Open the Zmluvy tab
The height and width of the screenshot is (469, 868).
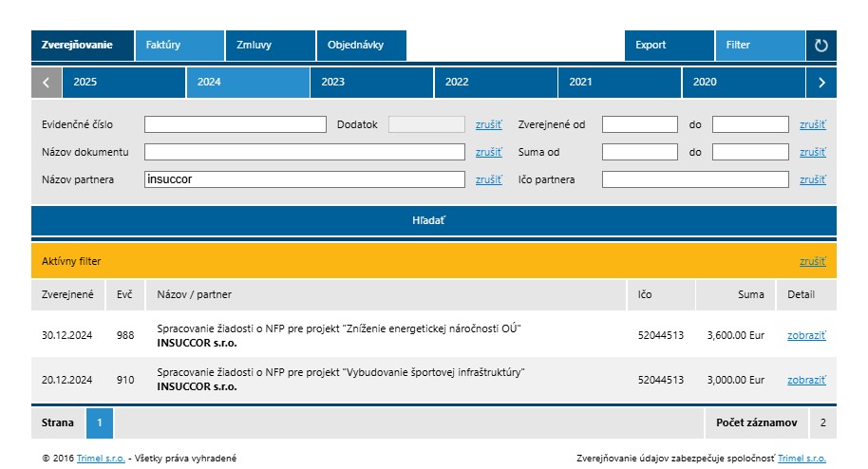[270, 45]
